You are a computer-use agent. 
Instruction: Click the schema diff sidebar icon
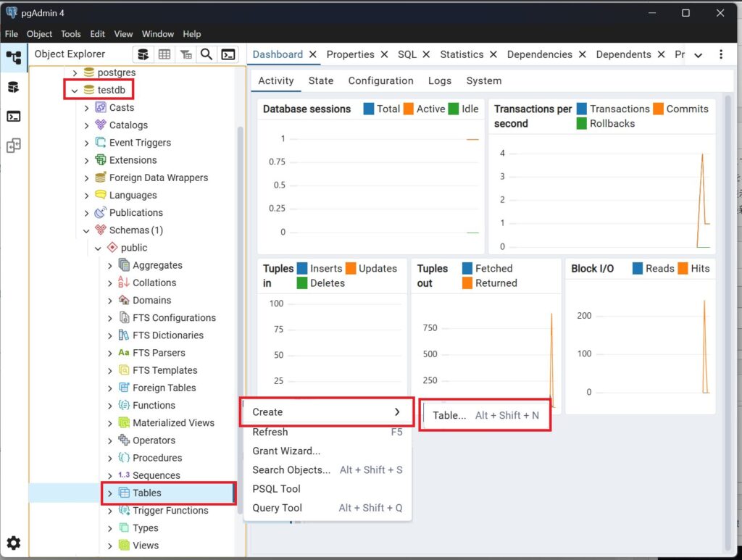tap(13, 145)
